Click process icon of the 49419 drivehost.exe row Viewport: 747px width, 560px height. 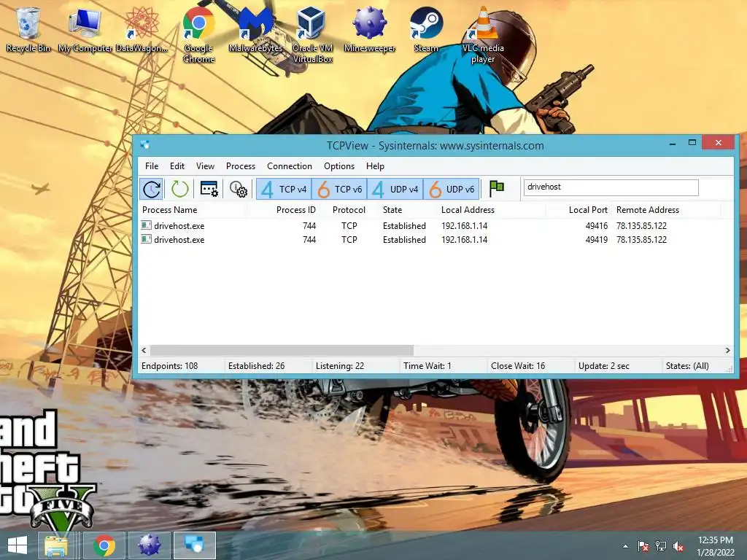pos(146,239)
